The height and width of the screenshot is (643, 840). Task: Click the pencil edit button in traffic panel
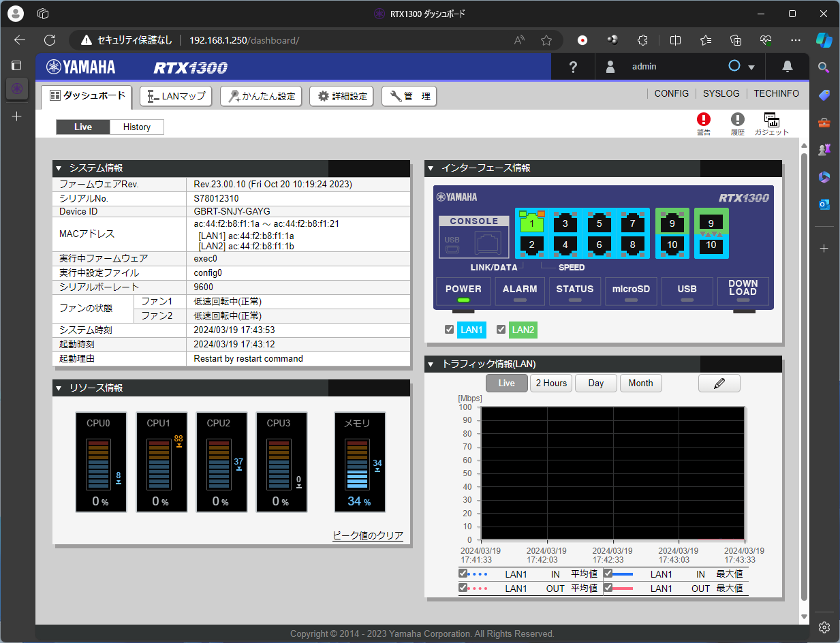point(719,383)
